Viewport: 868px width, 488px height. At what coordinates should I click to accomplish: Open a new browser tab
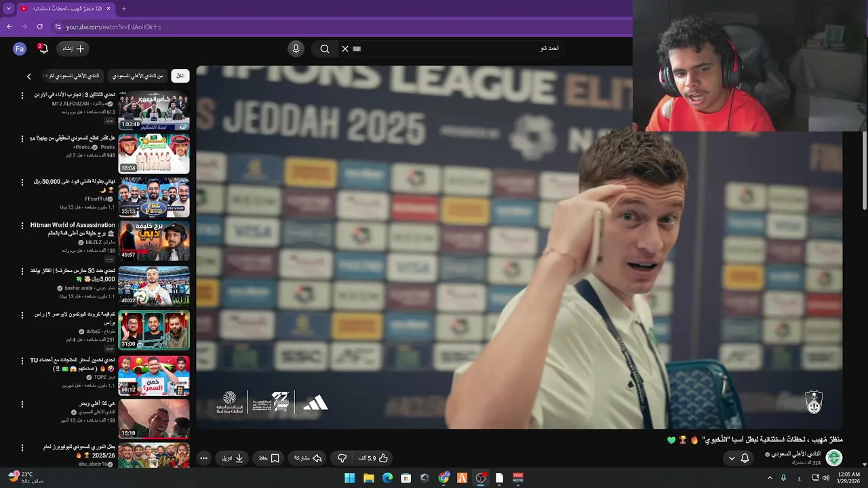(x=123, y=9)
